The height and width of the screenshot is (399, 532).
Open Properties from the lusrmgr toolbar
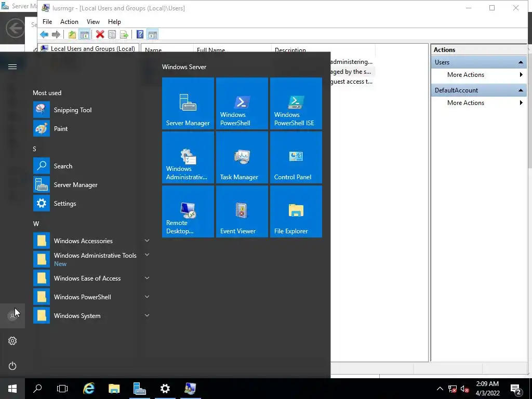112,34
